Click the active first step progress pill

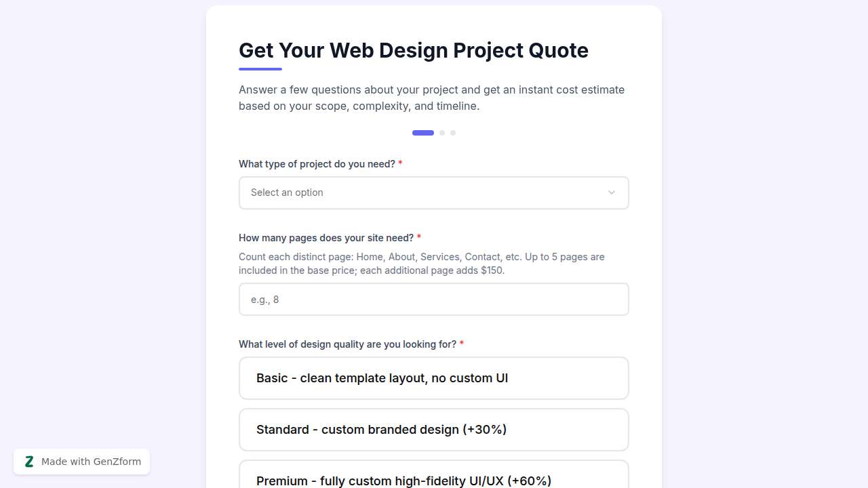point(422,133)
